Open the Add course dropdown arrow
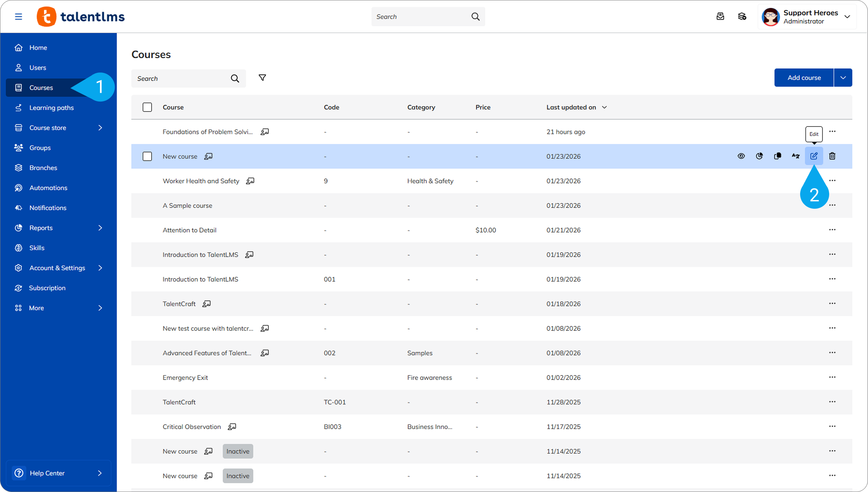 [843, 78]
